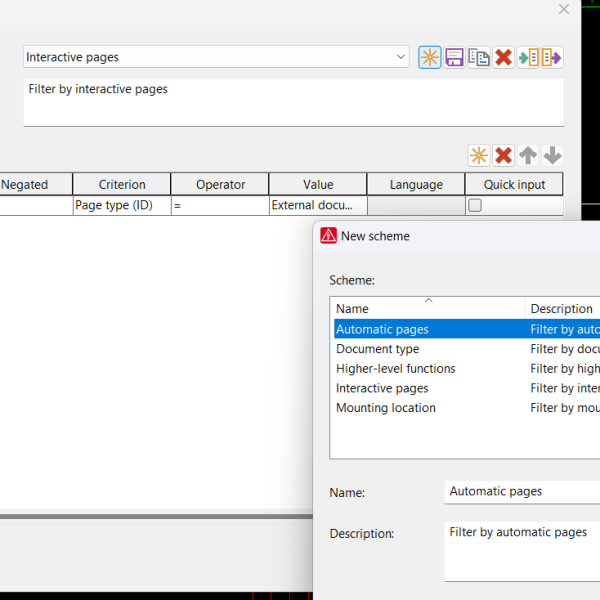Click the Export scheme icon with purple arrow
Viewport: 600px width, 600px height.
[x=551, y=57]
